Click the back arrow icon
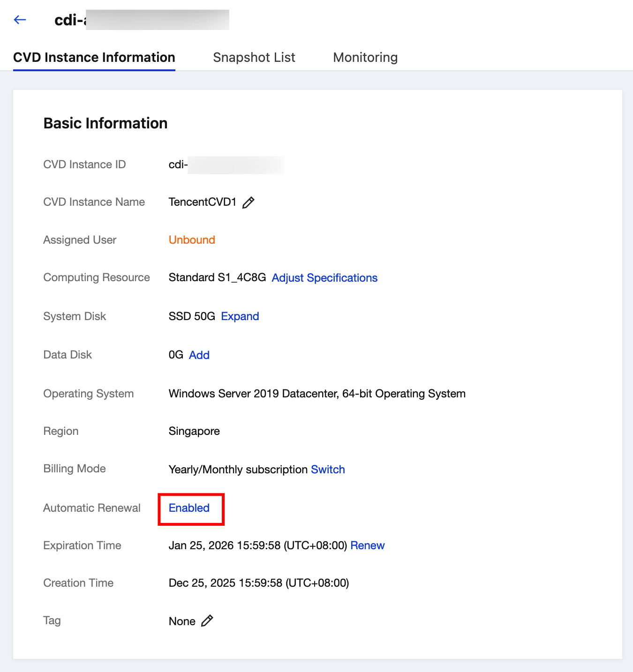The width and height of the screenshot is (633, 672). (x=20, y=20)
